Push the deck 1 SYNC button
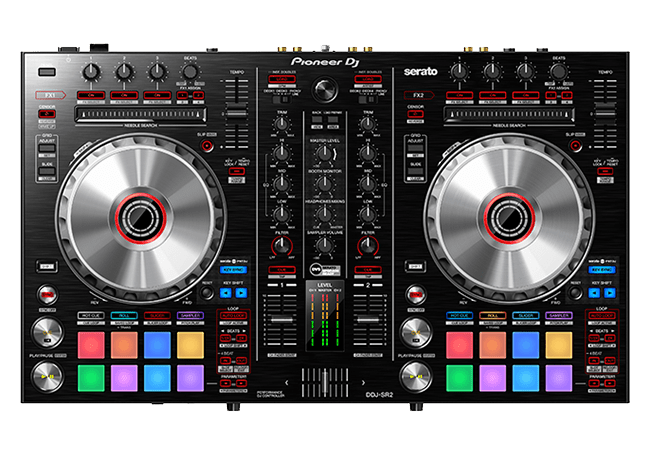The image size is (650, 460). click(47, 295)
